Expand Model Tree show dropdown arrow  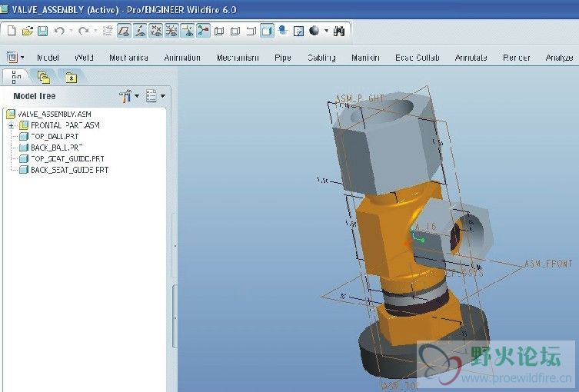coord(163,96)
